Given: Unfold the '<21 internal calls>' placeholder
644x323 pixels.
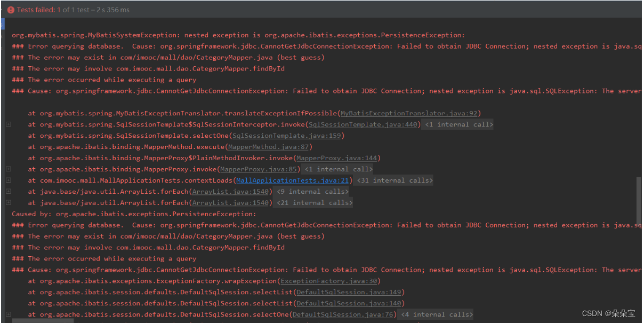Looking at the screenshot, I should pyautogui.click(x=315, y=203).
